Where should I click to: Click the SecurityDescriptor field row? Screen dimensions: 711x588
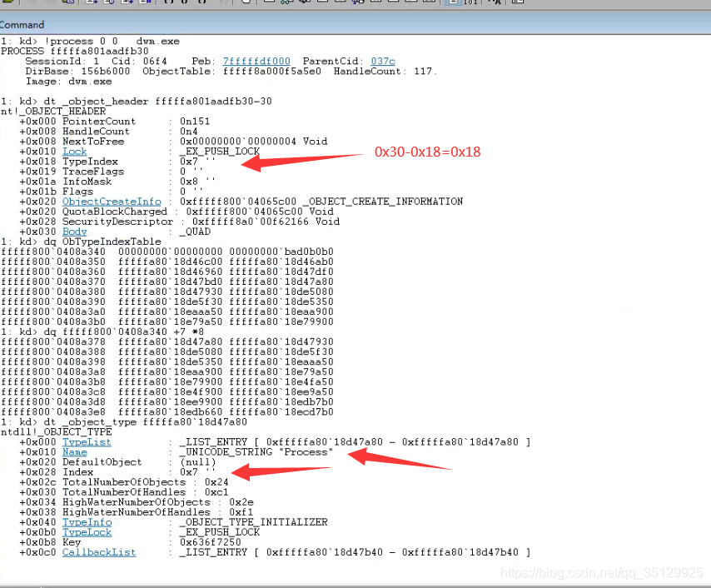coord(180,222)
